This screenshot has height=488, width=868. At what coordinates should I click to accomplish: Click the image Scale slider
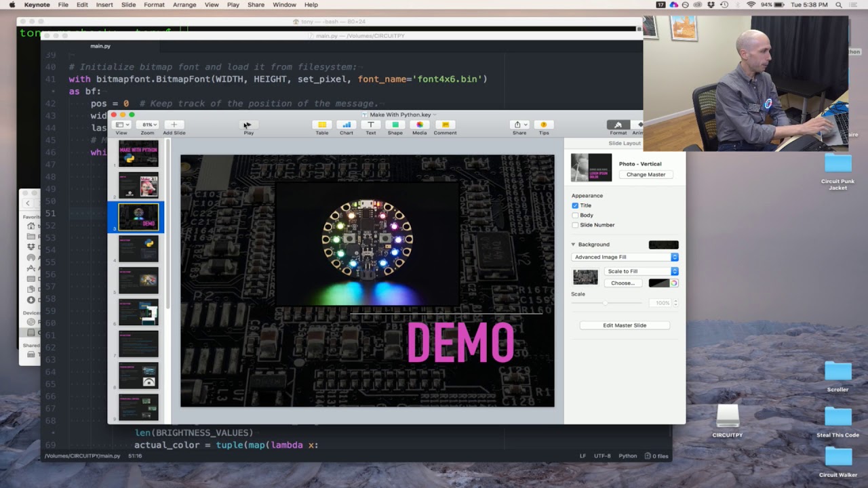pos(606,303)
